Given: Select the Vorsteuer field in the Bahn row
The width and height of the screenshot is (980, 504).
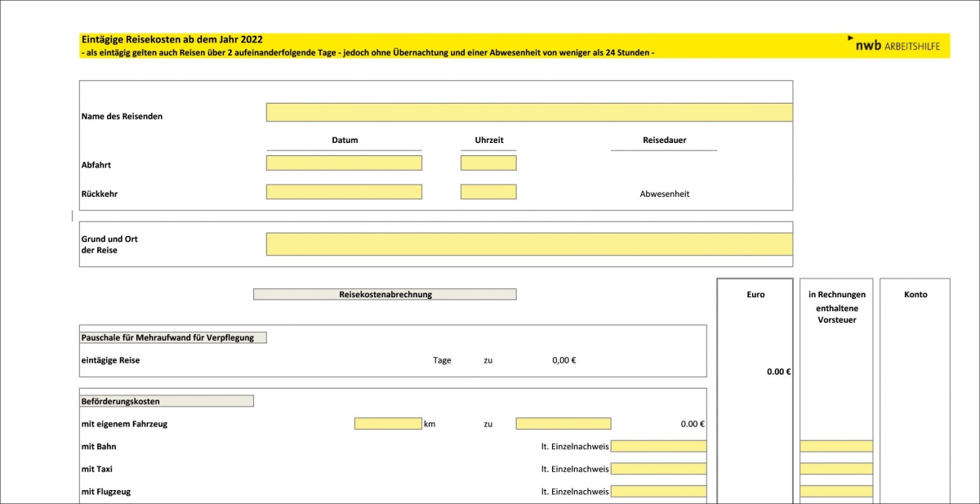Looking at the screenshot, I should [836, 446].
